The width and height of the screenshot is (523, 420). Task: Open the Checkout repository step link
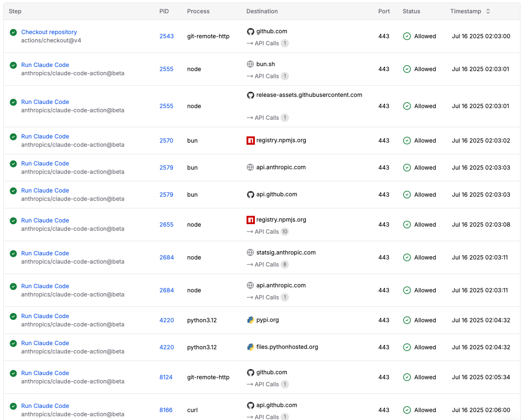pos(49,32)
